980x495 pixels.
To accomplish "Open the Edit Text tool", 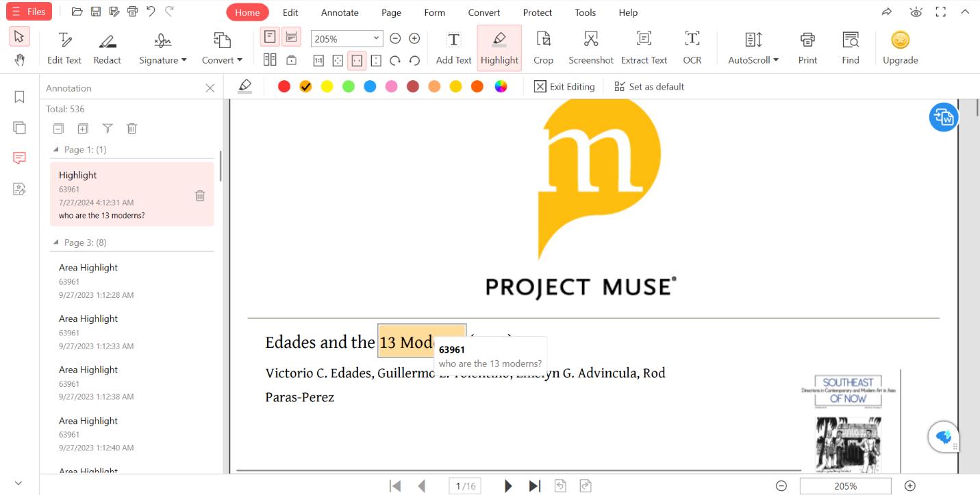I will point(64,48).
